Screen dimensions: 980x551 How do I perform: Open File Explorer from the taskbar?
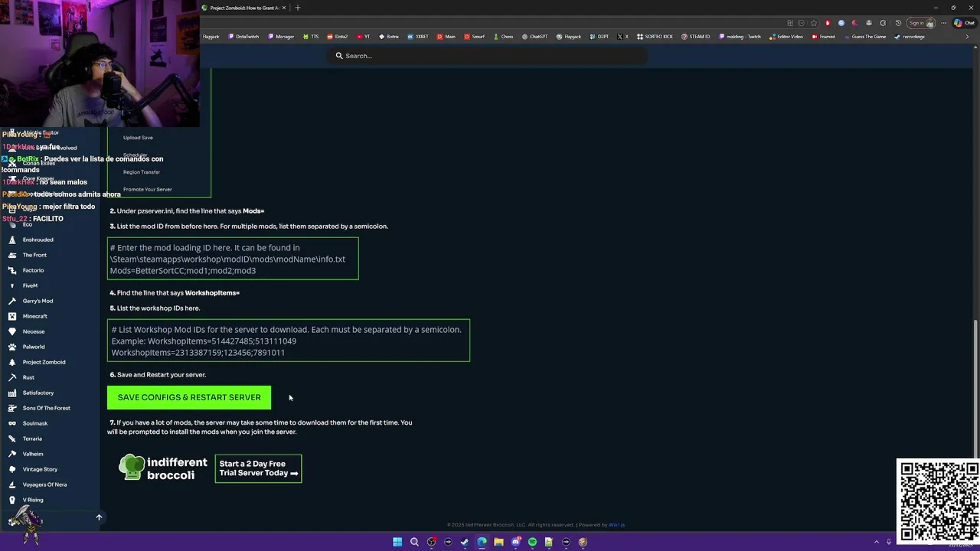click(498, 542)
